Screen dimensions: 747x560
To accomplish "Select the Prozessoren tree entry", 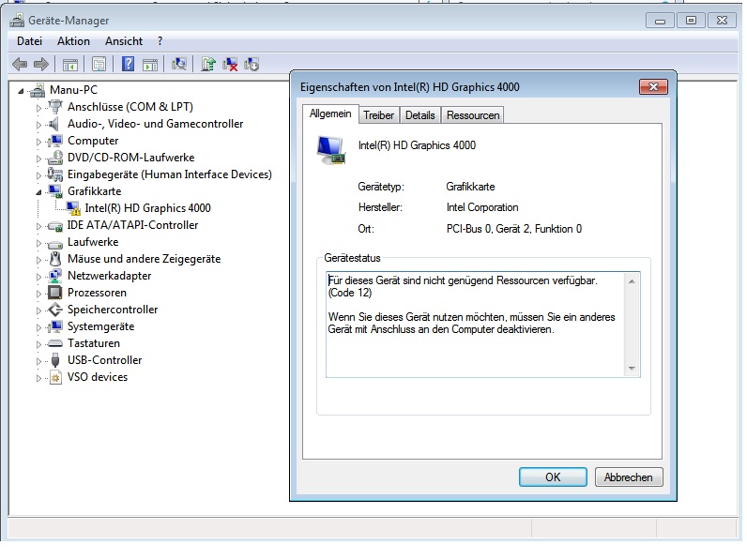I will coord(97,293).
